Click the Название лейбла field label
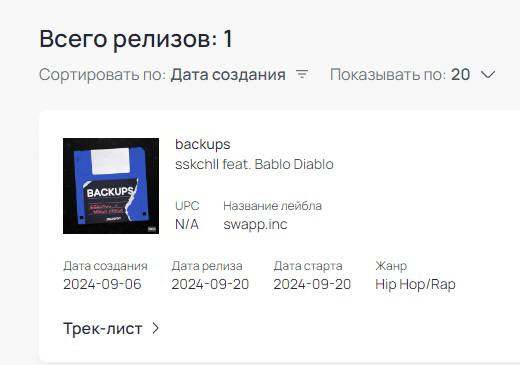The height and width of the screenshot is (365, 520). (272, 206)
